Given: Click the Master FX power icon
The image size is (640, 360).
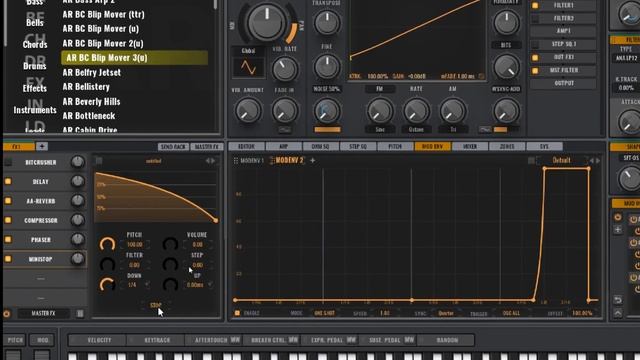Looking at the screenshot, I should [7, 313].
